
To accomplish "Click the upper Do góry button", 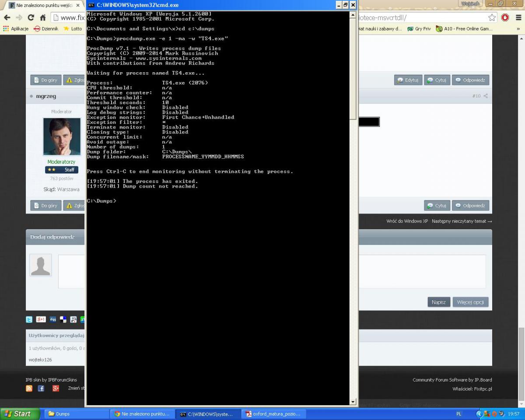I will point(45,80).
